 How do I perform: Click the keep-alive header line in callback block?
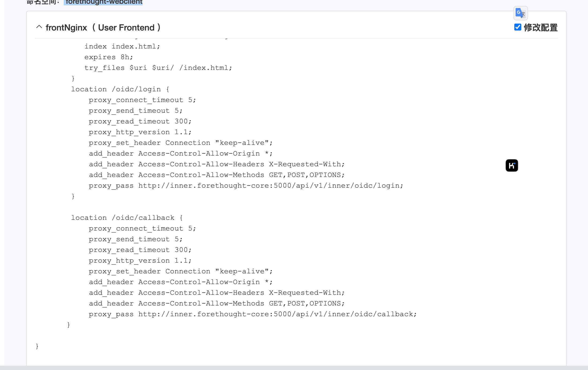click(x=181, y=271)
